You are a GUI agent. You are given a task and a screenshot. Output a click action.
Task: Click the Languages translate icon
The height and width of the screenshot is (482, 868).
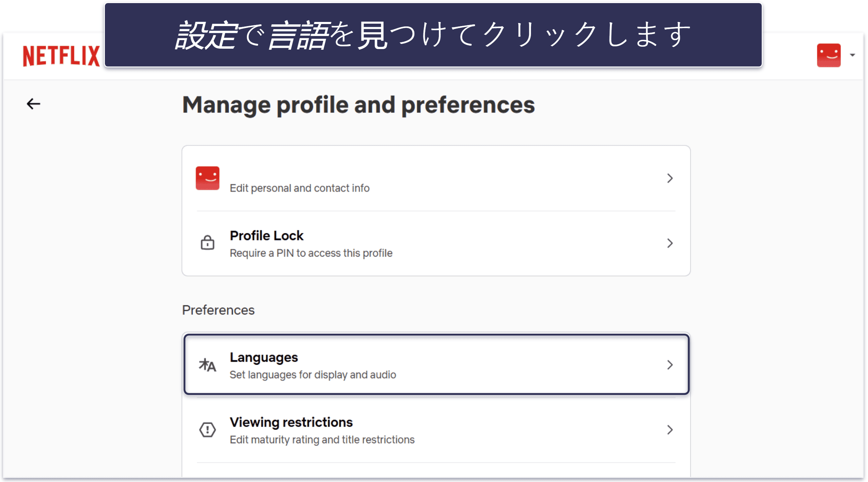pos(207,365)
